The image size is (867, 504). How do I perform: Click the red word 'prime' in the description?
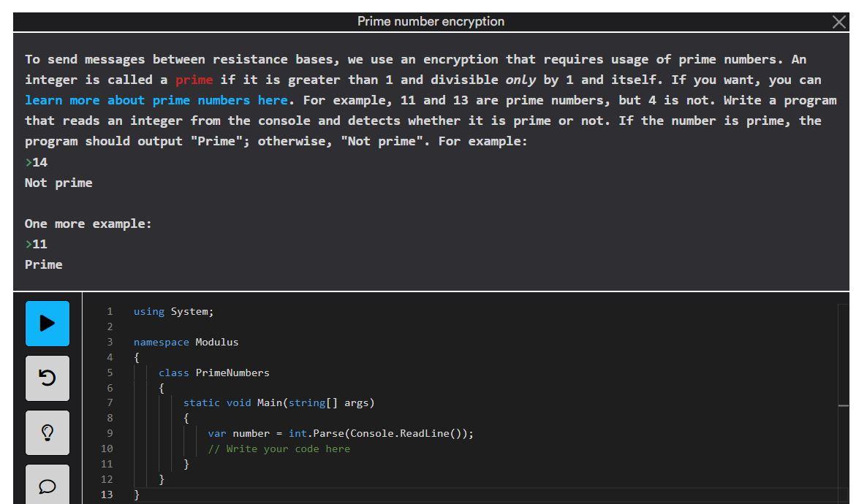194,80
